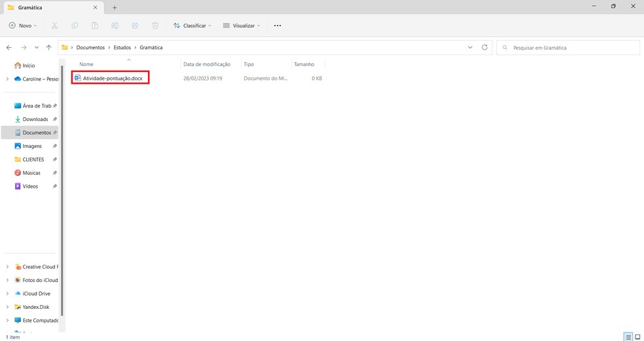
Task: Click the Copy icon in toolbar
Action: click(x=75, y=26)
